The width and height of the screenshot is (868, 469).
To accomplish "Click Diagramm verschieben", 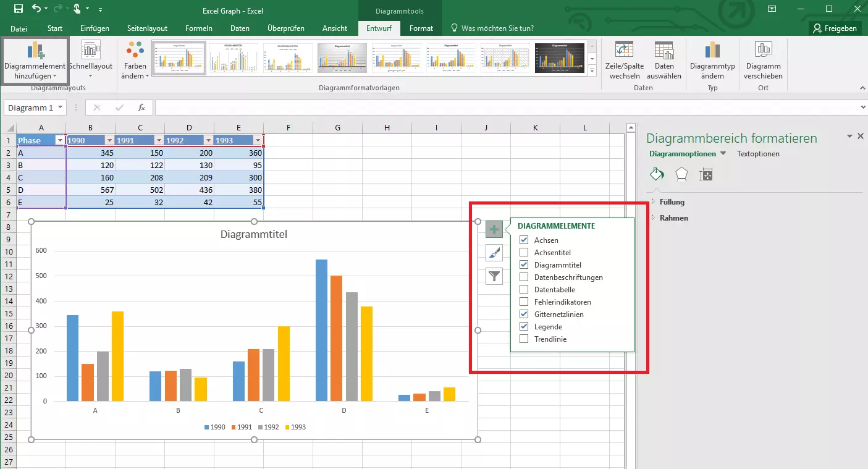I will pos(763,60).
